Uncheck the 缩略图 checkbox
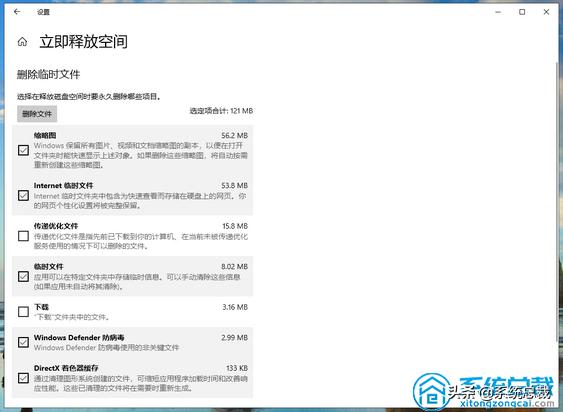The image size is (563, 412). [23, 150]
